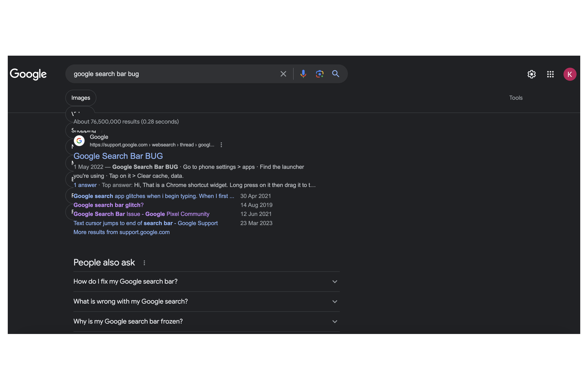The width and height of the screenshot is (588, 367).
Task: Switch to the Images tab
Action: click(81, 98)
